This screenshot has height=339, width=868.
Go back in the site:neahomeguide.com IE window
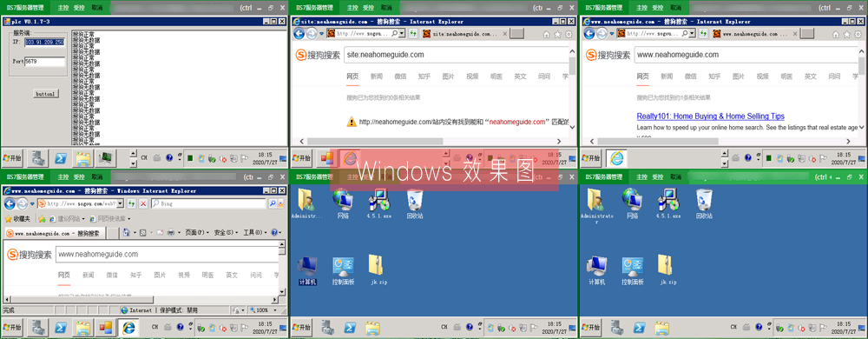299,34
